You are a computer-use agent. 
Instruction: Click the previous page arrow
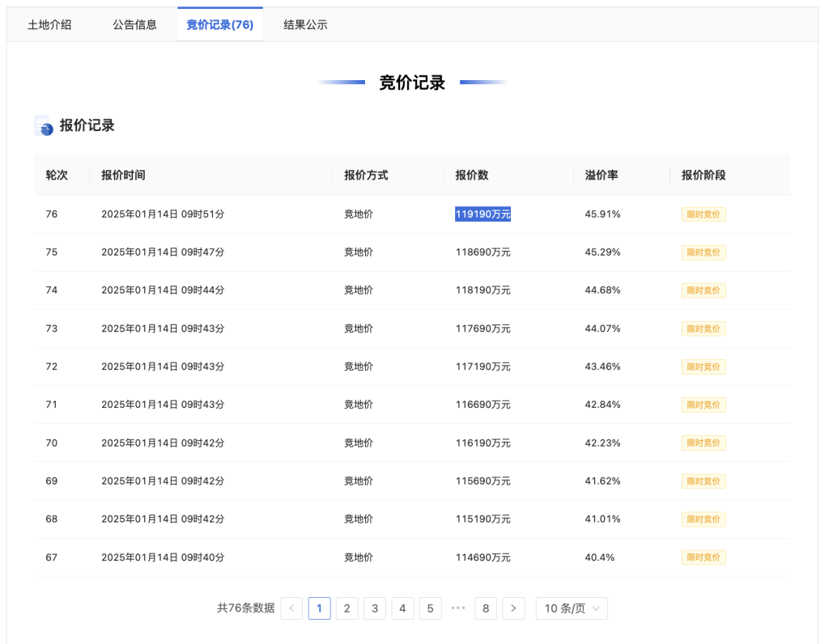(291, 608)
